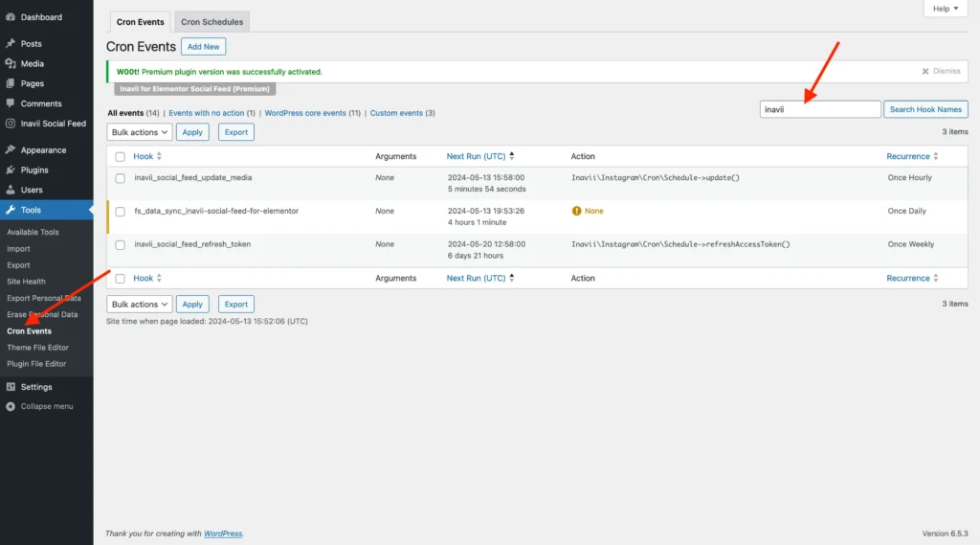The width and height of the screenshot is (980, 545).
Task: Open Dashboard from the sidebar icon
Action: (10, 17)
